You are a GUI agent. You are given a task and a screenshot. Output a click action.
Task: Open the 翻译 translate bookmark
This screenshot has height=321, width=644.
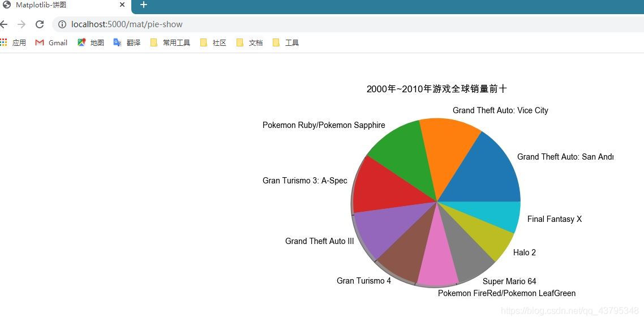pyautogui.click(x=127, y=42)
